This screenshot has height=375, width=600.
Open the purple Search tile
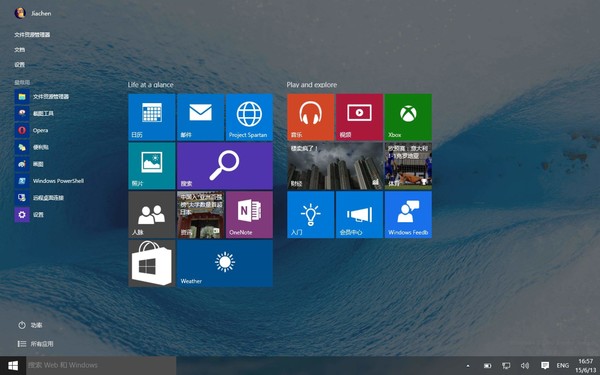tap(225, 166)
